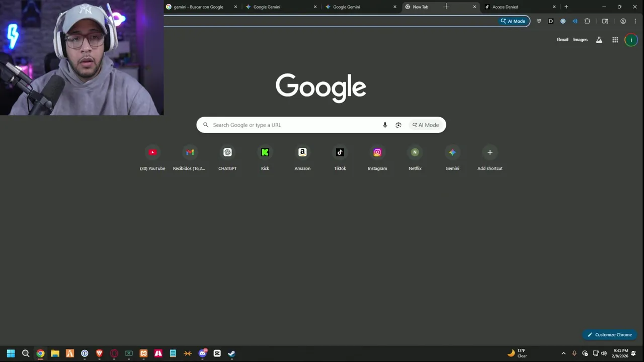
Task: Open the volume speaker tray icon
Action: 604,353
